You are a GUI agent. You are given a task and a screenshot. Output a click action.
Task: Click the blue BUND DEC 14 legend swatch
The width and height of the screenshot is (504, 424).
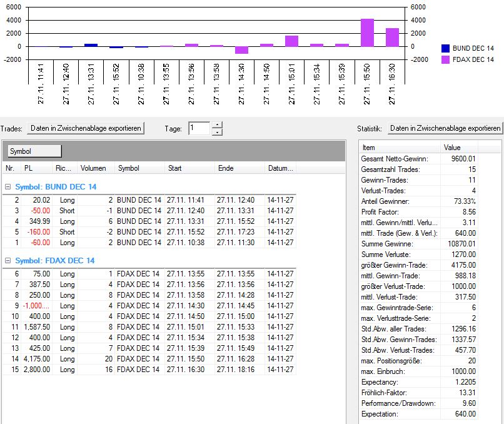pos(445,48)
